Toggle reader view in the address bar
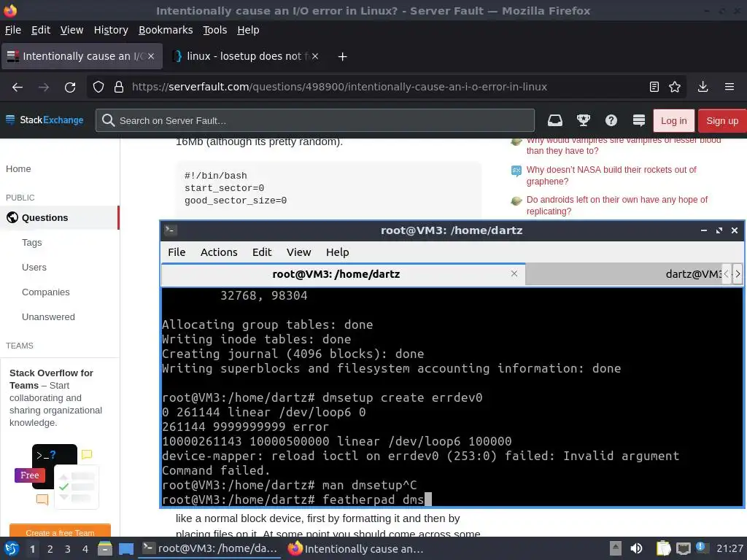 [654, 87]
